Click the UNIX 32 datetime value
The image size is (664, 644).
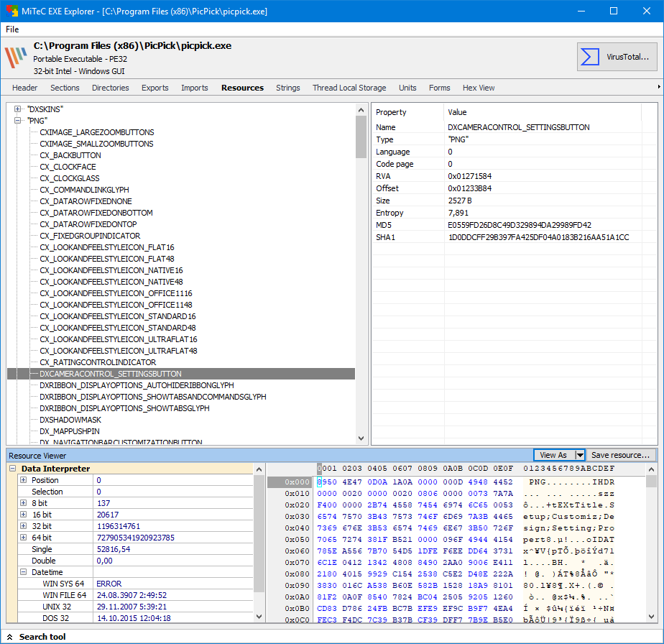132,607
